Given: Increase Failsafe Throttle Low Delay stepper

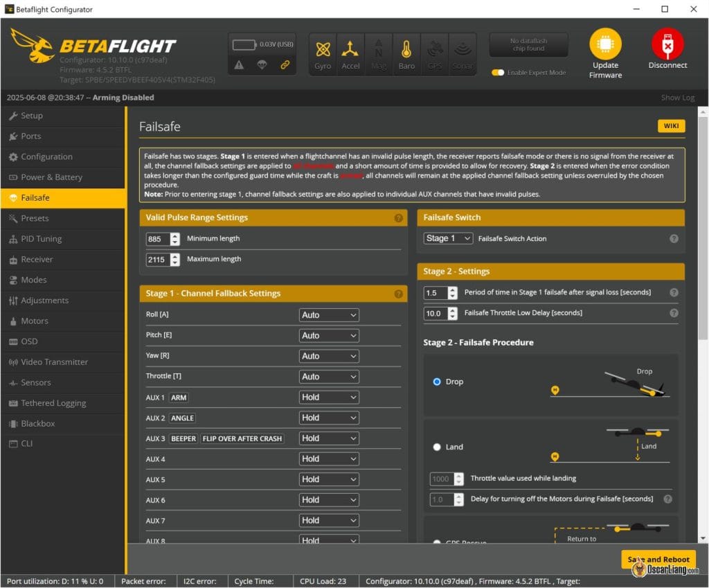Looking at the screenshot, I should 452,310.
